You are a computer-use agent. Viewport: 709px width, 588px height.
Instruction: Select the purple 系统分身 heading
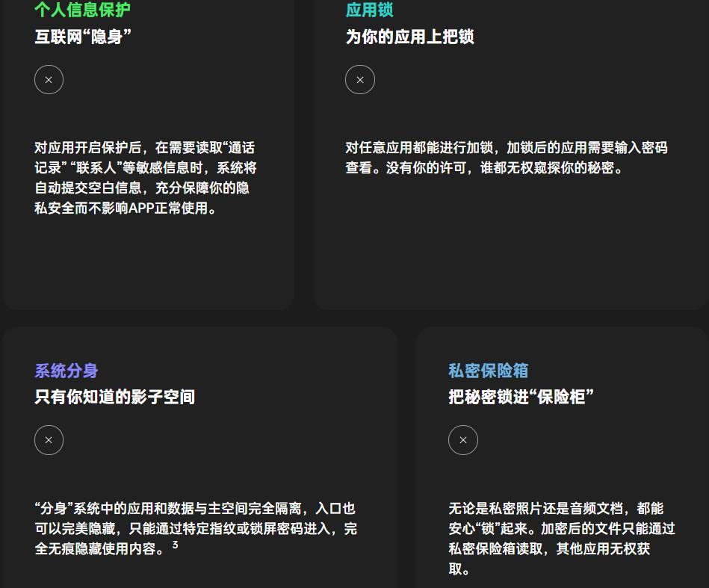tap(66, 371)
